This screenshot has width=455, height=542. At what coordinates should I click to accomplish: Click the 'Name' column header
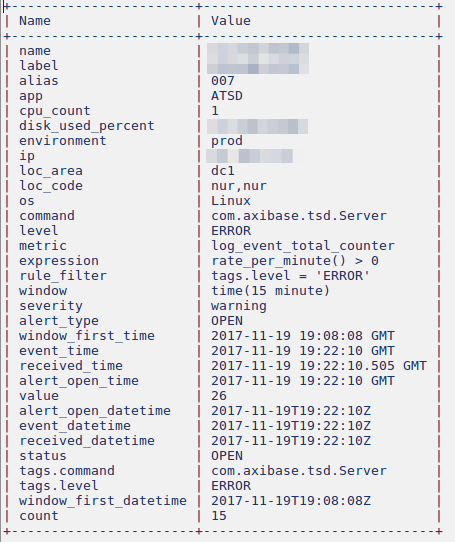click(35, 21)
